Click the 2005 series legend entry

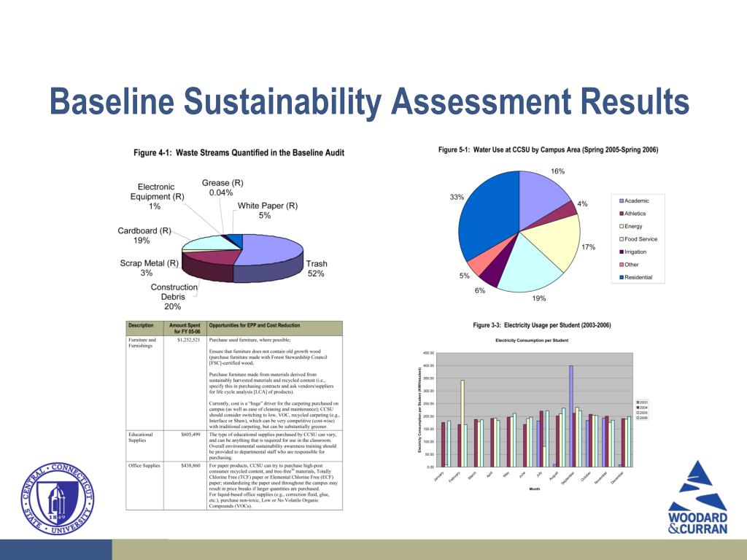(x=642, y=413)
